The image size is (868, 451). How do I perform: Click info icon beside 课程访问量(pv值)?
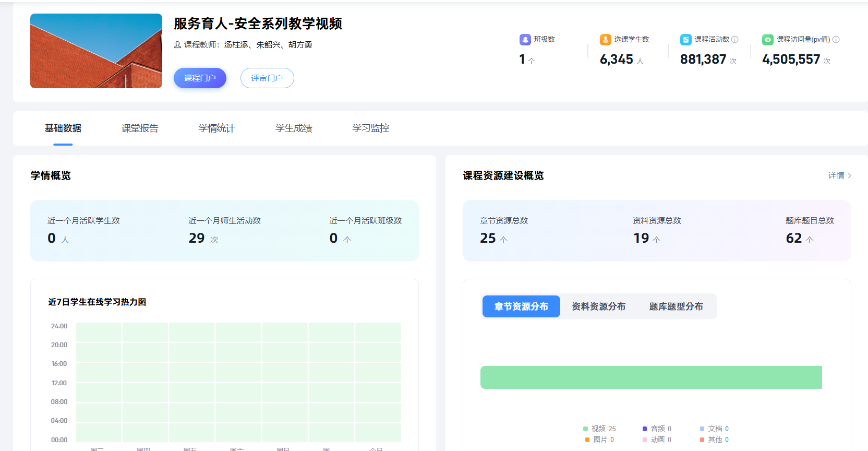pos(836,40)
